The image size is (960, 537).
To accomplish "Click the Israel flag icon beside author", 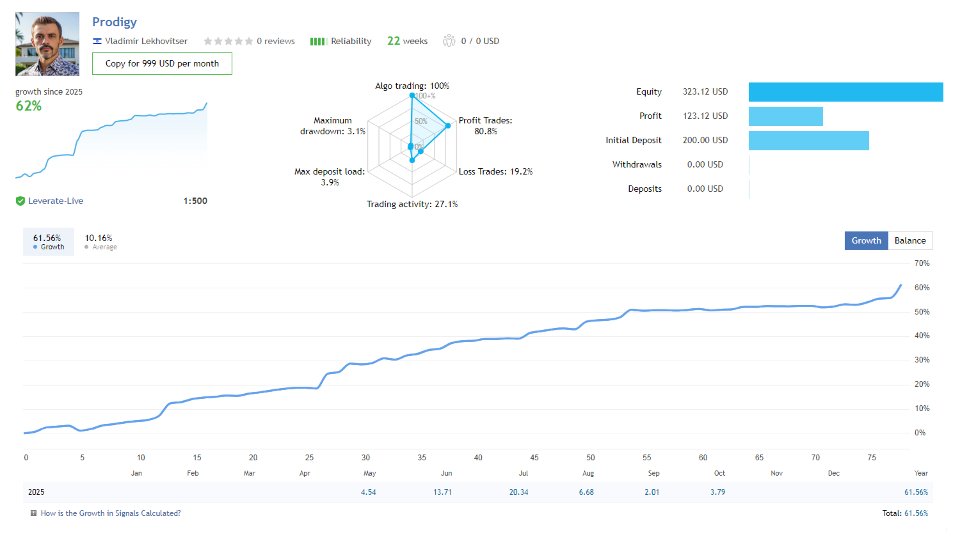I will click(x=96, y=41).
